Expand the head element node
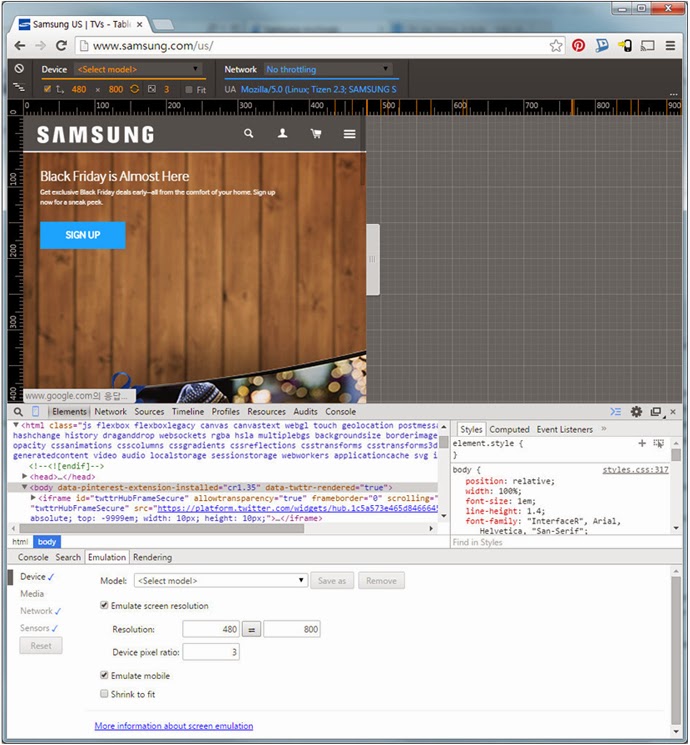The height and width of the screenshot is (745, 690). click(26, 477)
